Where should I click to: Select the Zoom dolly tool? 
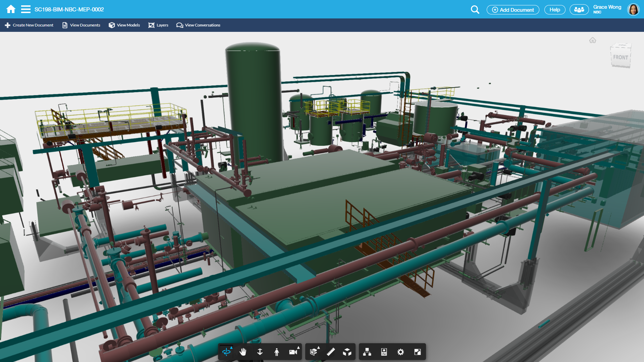pyautogui.click(x=260, y=352)
